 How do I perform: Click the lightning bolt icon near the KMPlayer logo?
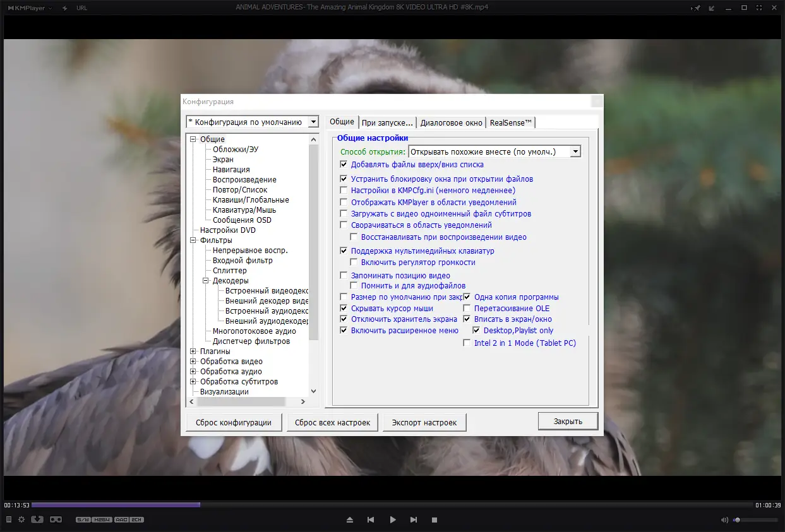[64, 8]
